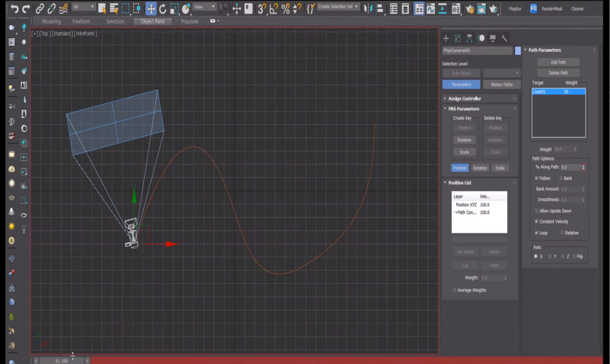The image size is (610, 364).
Task: Switch to the Populate ribbon tab
Action: (x=190, y=21)
